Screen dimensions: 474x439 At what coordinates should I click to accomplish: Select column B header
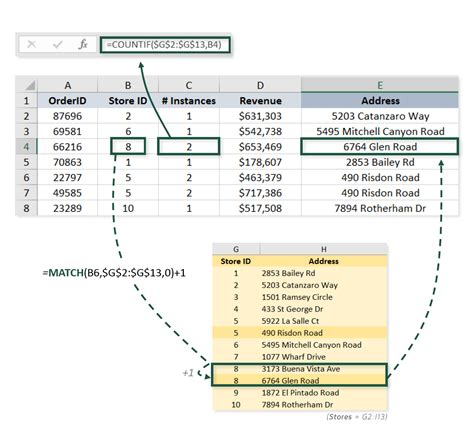[128, 85]
